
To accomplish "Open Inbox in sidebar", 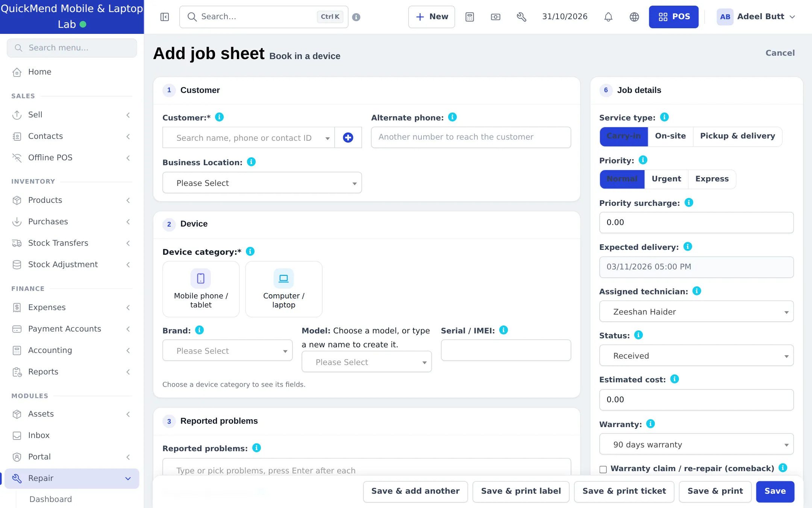I will click(x=71, y=435).
